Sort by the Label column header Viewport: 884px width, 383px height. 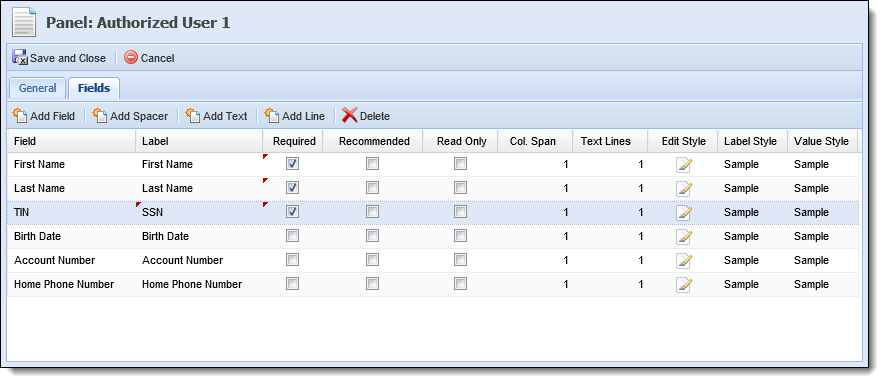point(199,141)
